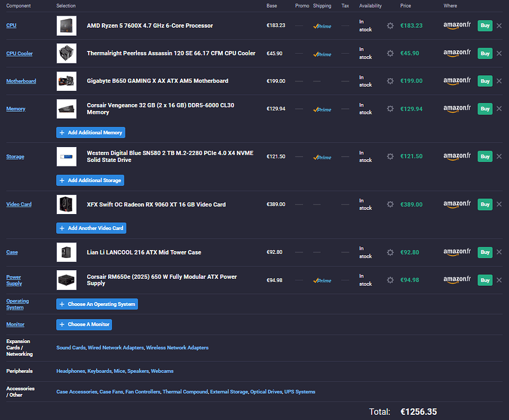Open settings gear for Storage row
Viewport: 509px width, 420px height.
390,156
